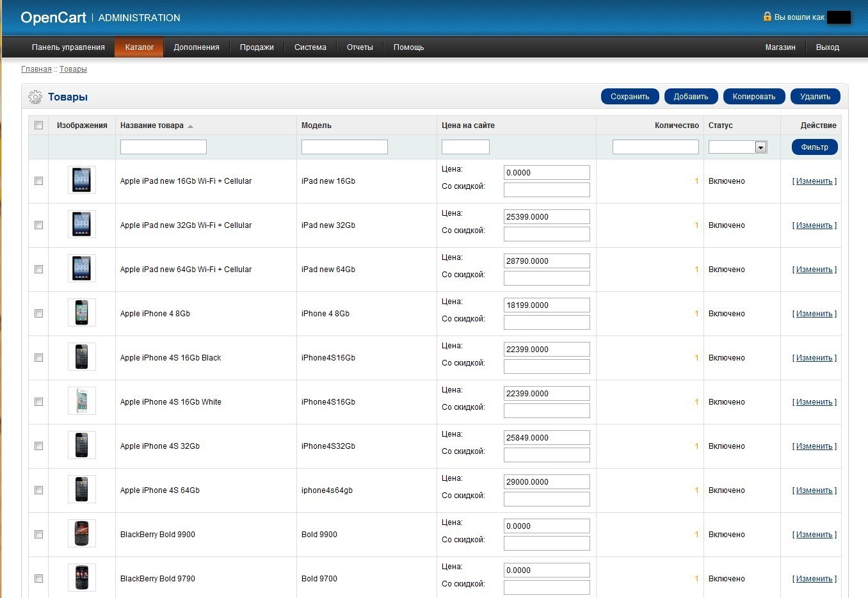The image size is (868, 598).
Task: Click price field showing 18199.0000
Action: coord(547,305)
